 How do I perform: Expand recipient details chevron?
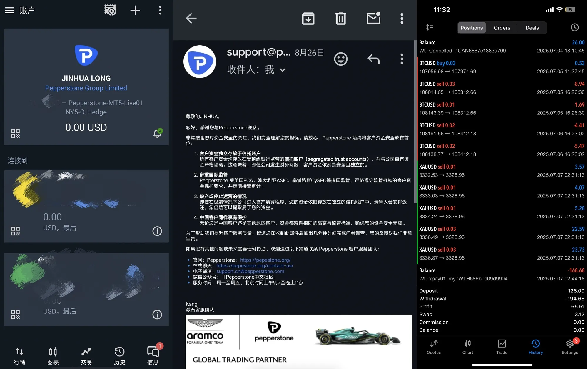(283, 70)
